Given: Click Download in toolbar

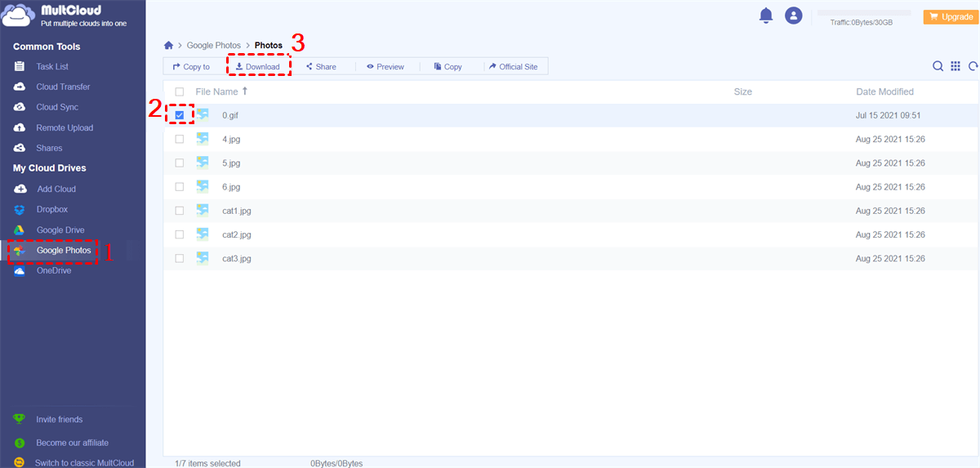Looking at the screenshot, I should pyautogui.click(x=257, y=67).
